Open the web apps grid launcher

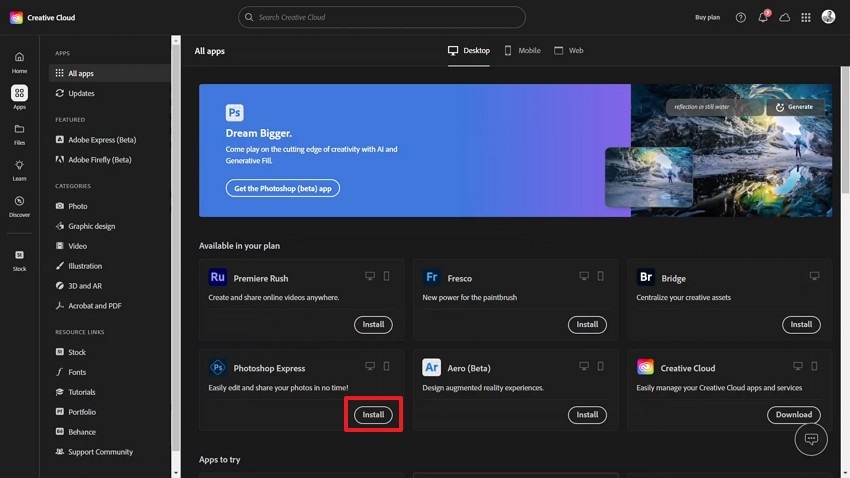click(806, 17)
